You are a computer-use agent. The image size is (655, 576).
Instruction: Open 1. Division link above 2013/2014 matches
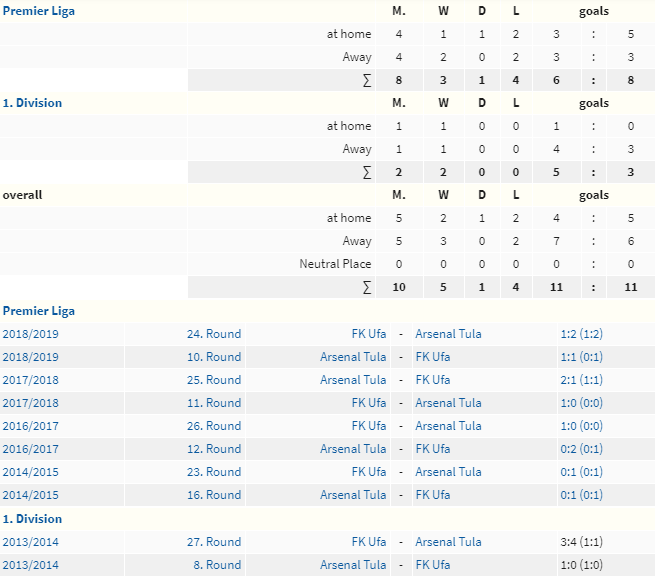pos(32,519)
